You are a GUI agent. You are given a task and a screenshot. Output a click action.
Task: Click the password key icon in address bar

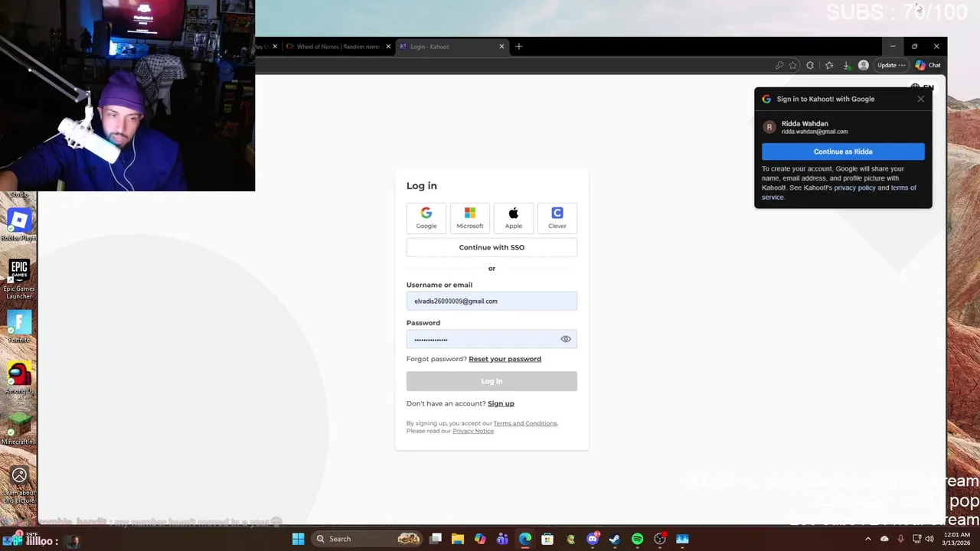point(779,65)
